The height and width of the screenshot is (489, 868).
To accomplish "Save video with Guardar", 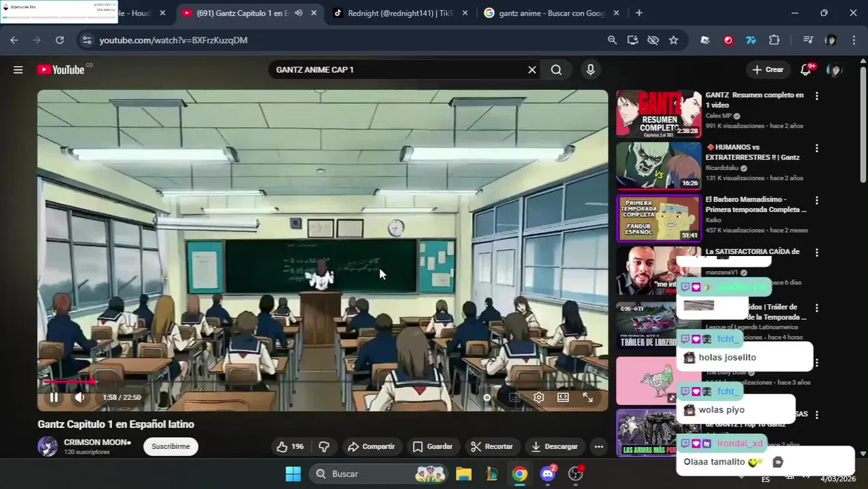I will click(433, 446).
